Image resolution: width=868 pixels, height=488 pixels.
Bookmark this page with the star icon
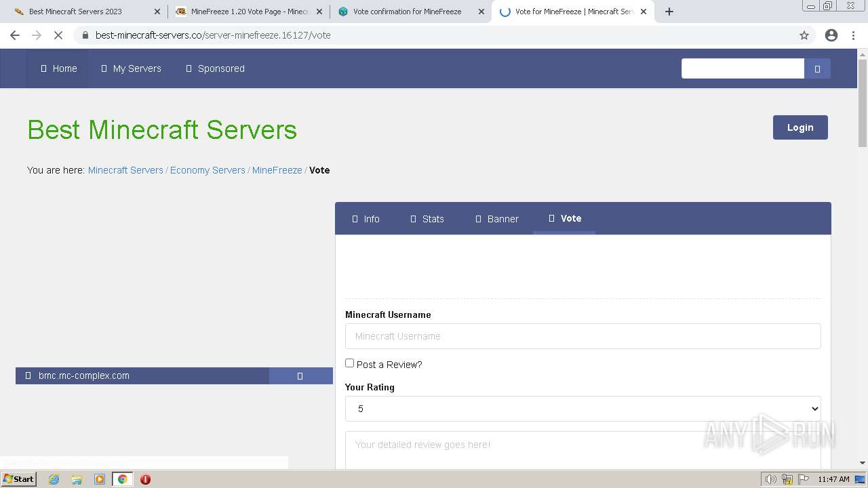804,35
